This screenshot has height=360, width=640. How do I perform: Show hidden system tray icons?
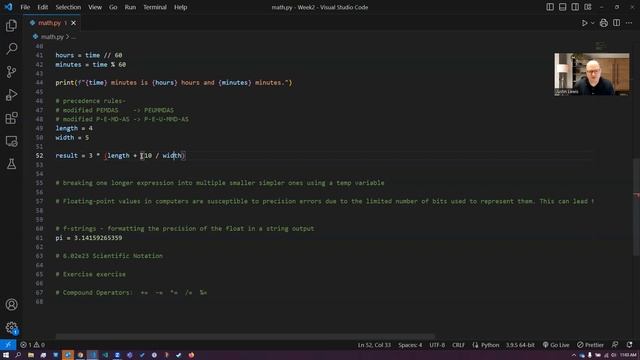click(x=573, y=356)
